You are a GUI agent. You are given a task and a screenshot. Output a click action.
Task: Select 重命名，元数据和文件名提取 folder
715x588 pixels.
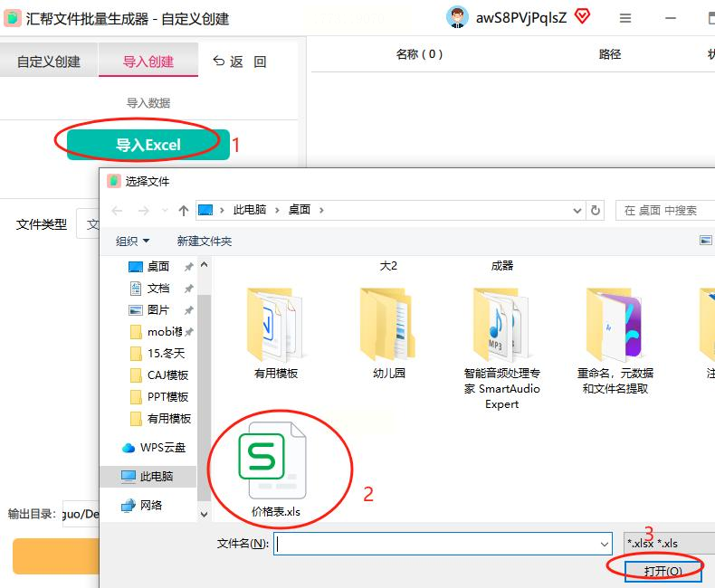[x=615, y=341]
